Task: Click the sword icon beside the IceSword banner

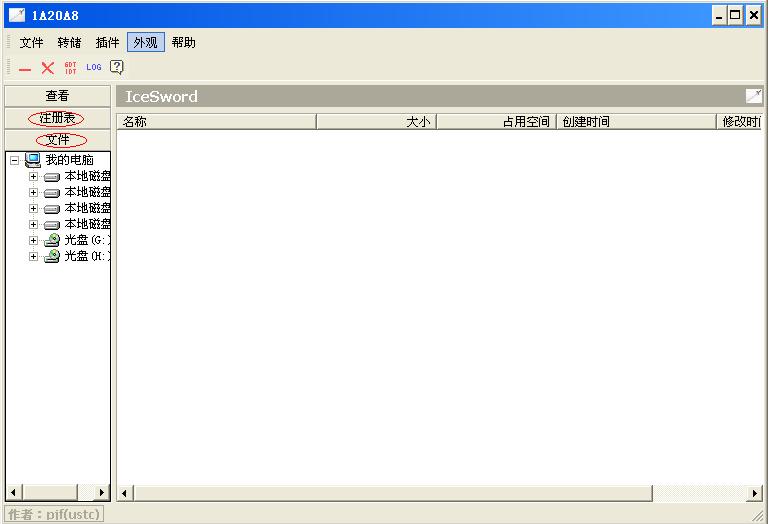Action: (x=753, y=96)
